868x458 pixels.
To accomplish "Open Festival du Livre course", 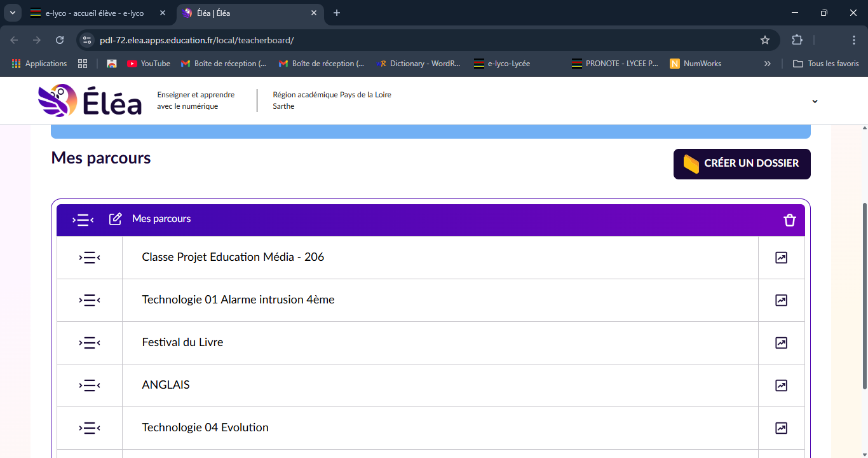I will pos(182,342).
